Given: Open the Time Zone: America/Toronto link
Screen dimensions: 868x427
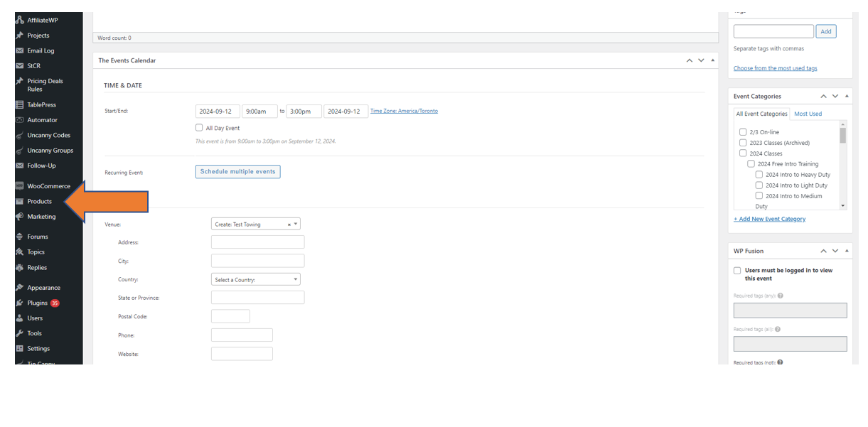Looking at the screenshot, I should pyautogui.click(x=404, y=111).
